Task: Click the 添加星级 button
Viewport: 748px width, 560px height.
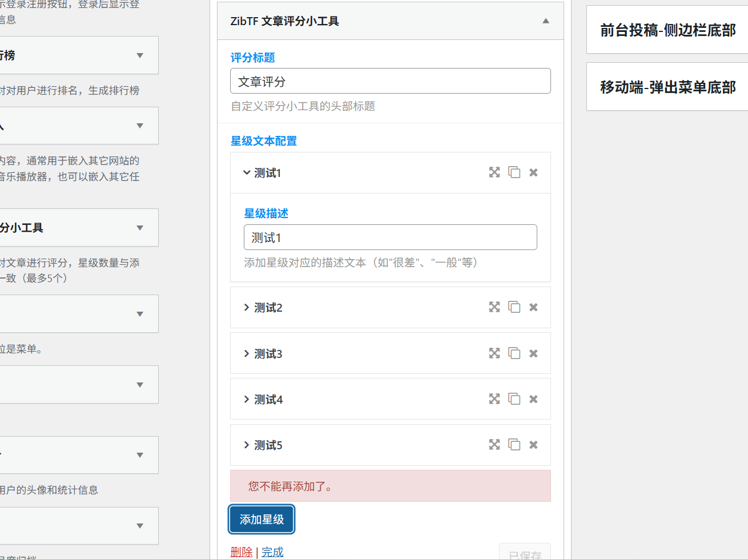Action: (261, 519)
